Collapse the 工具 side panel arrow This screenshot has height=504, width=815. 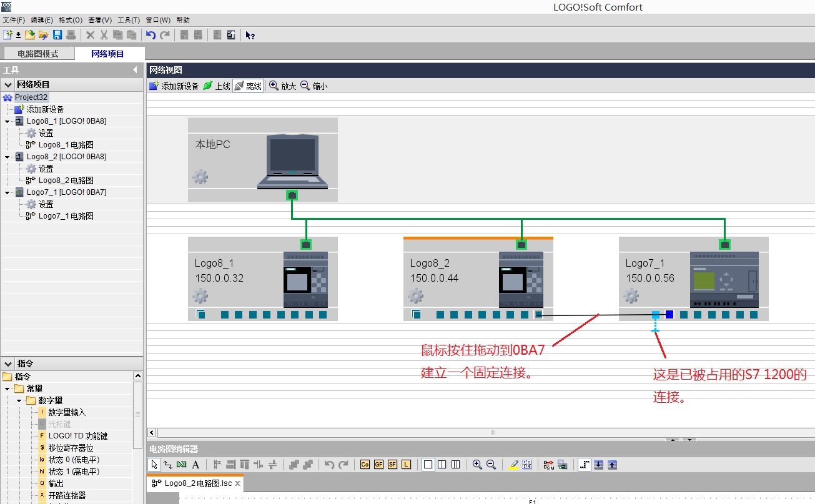click(x=136, y=70)
